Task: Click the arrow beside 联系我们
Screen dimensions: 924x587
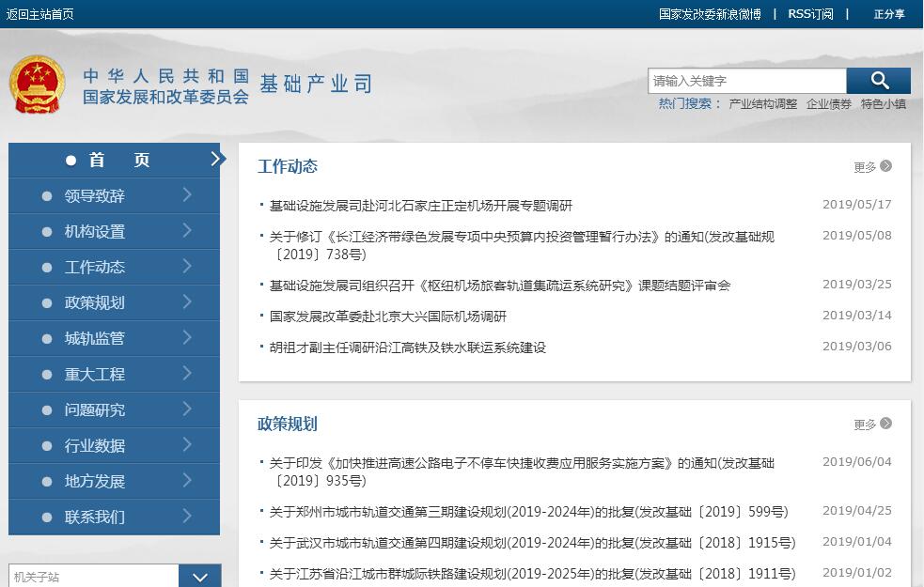Action: [x=187, y=517]
